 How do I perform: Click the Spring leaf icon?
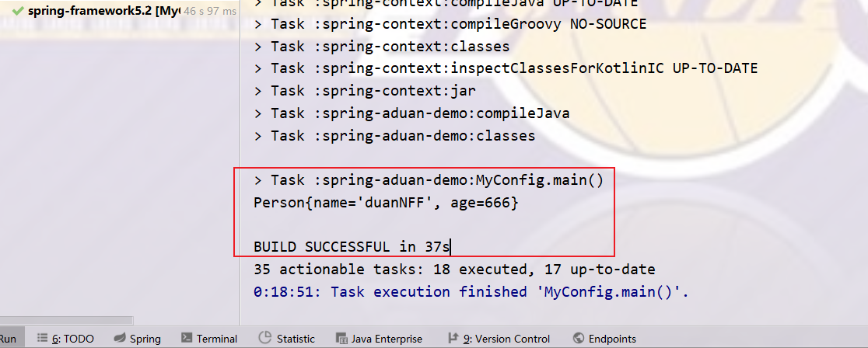click(x=119, y=339)
